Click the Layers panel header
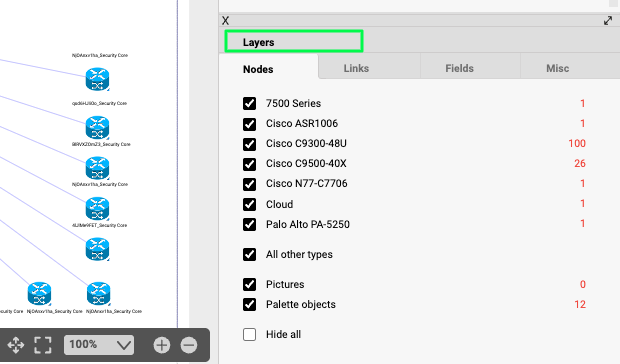 (294, 41)
